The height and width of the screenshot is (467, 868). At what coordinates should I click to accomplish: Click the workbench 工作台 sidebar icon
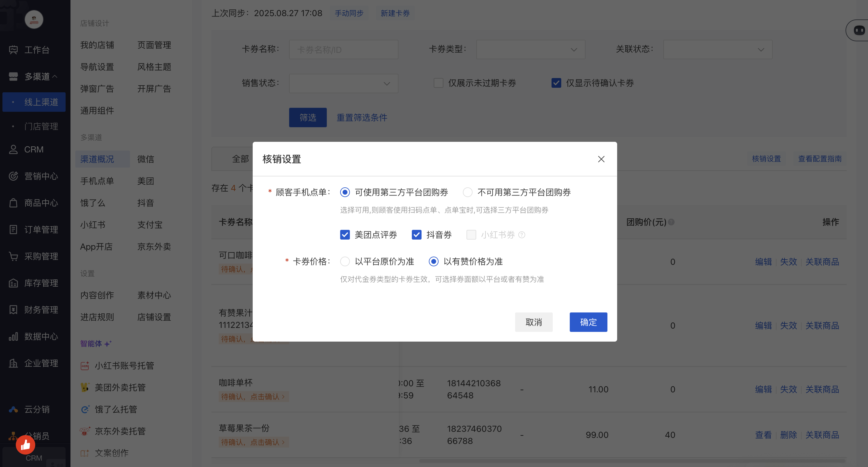[x=13, y=50]
